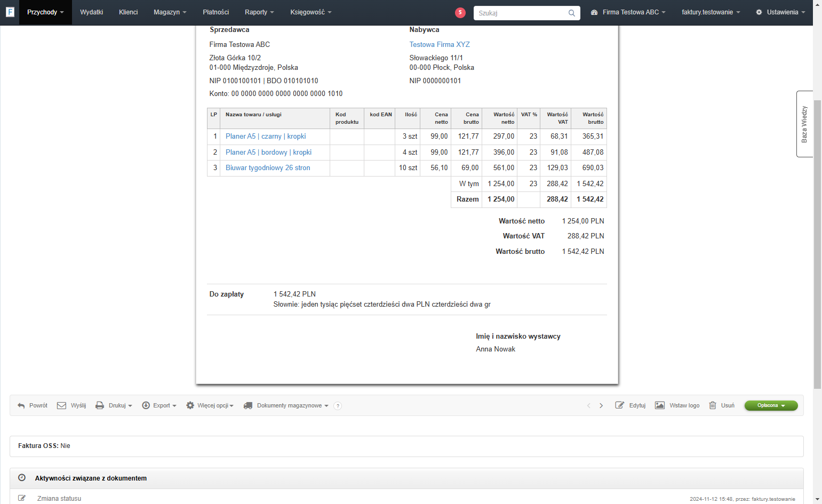Screen dimensions: 822x504
Task: Click the Anna Nowak issuer name
Action: click(496, 349)
